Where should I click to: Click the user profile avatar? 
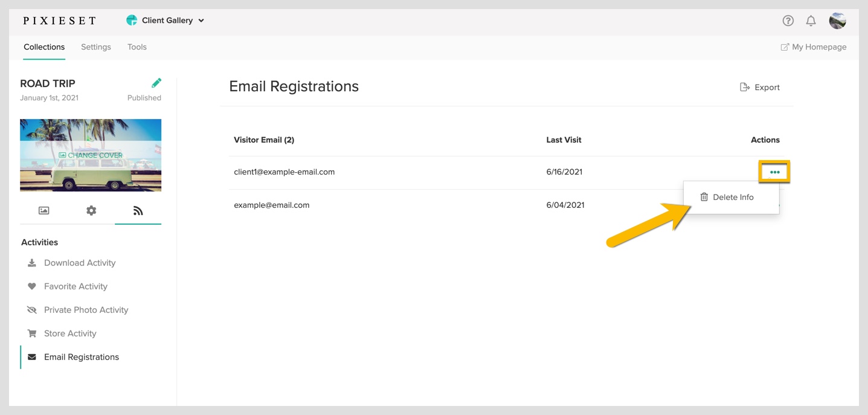(x=837, y=21)
